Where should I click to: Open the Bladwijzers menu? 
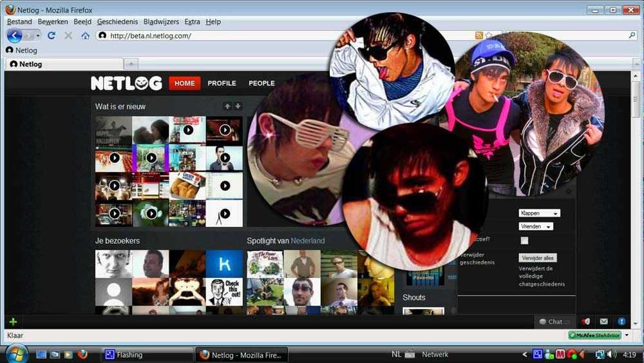pyautogui.click(x=161, y=22)
